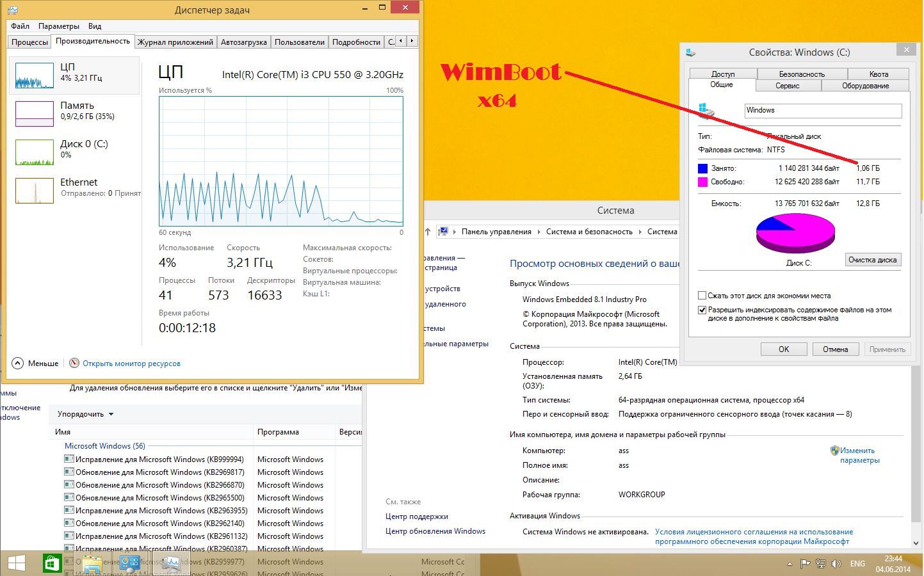Open the Доступ tab in drive properties
This screenshot has height=576, width=924.
point(723,74)
